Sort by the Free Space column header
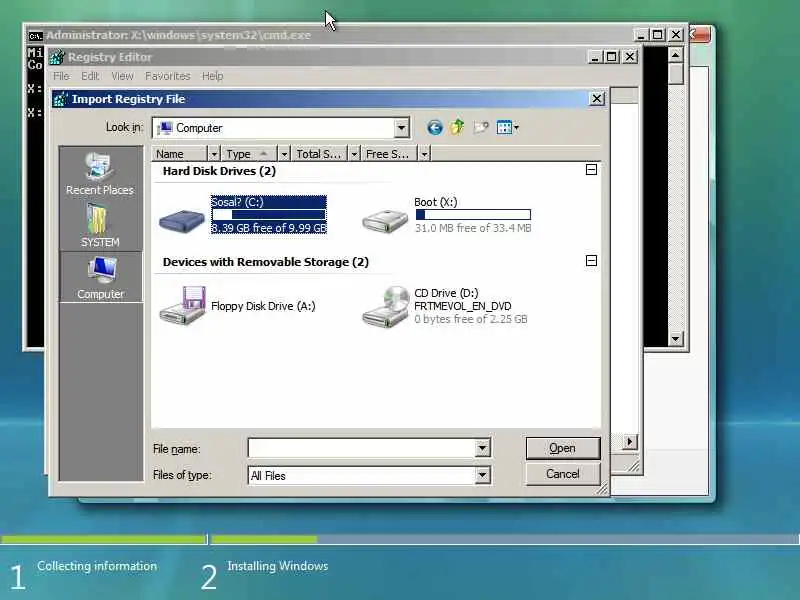 (x=389, y=154)
